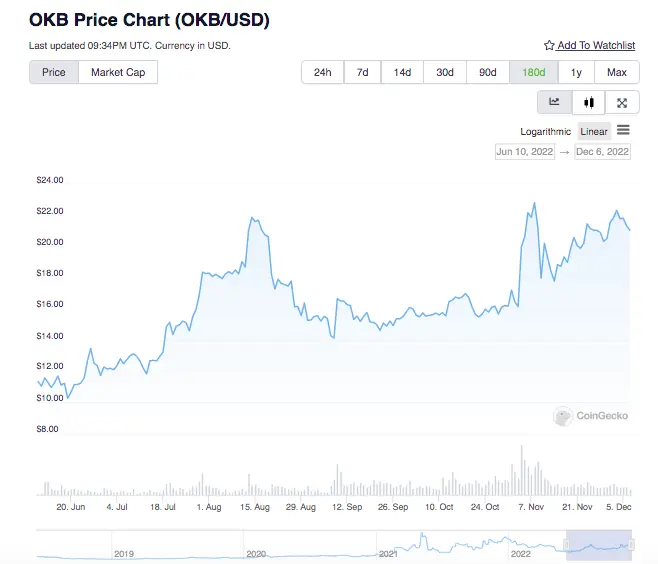Toggle Linear scale
This screenshot has width=658, height=564.
tap(594, 131)
